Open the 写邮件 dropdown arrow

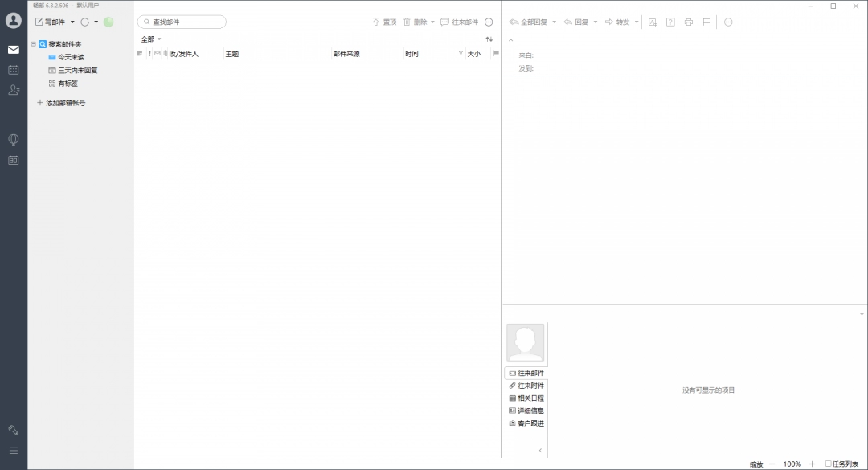pos(72,22)
